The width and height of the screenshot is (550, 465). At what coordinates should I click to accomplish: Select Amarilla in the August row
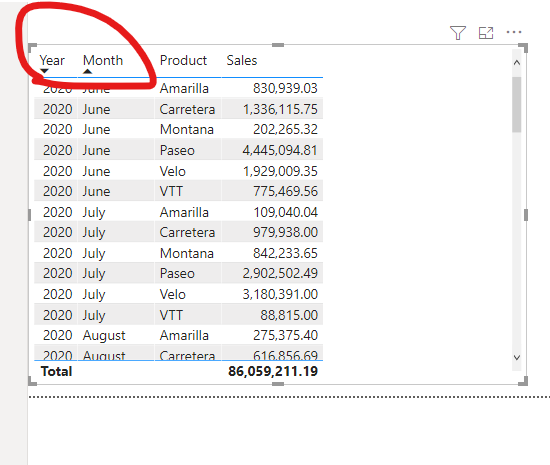tap(184, 336)
